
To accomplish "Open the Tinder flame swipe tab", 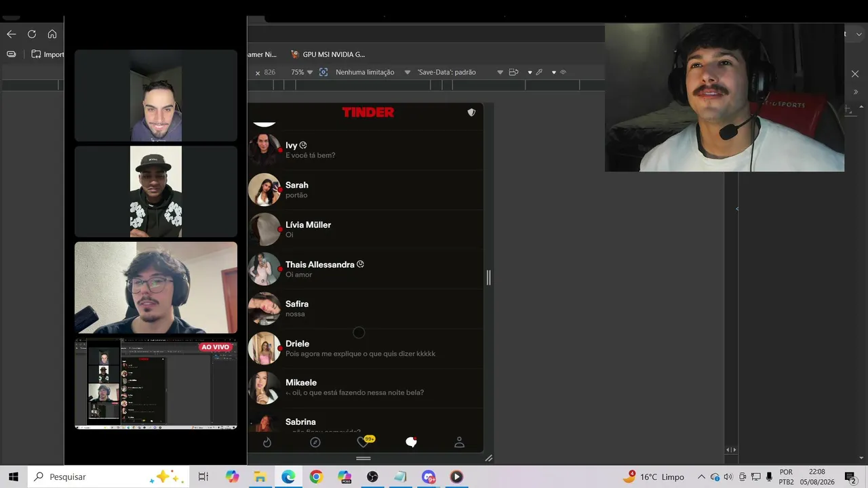I will [x=267, y=443].
